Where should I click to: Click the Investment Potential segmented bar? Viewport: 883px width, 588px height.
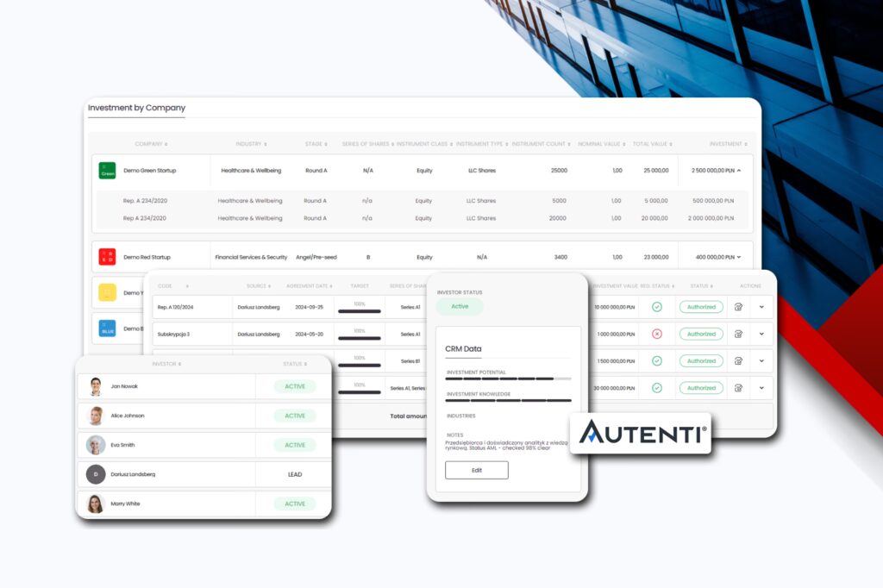(508, 378)
